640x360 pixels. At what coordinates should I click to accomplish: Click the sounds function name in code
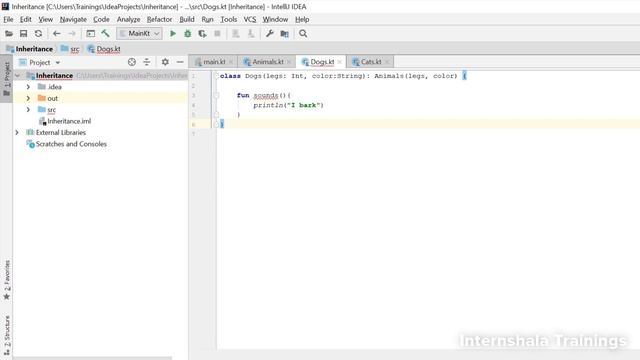(266, 96)
